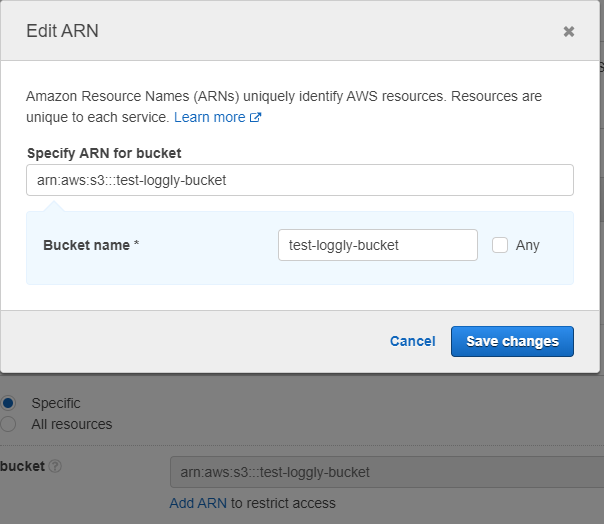Choose the All resources radio button
604x524 pixels.
pos(9,424)
